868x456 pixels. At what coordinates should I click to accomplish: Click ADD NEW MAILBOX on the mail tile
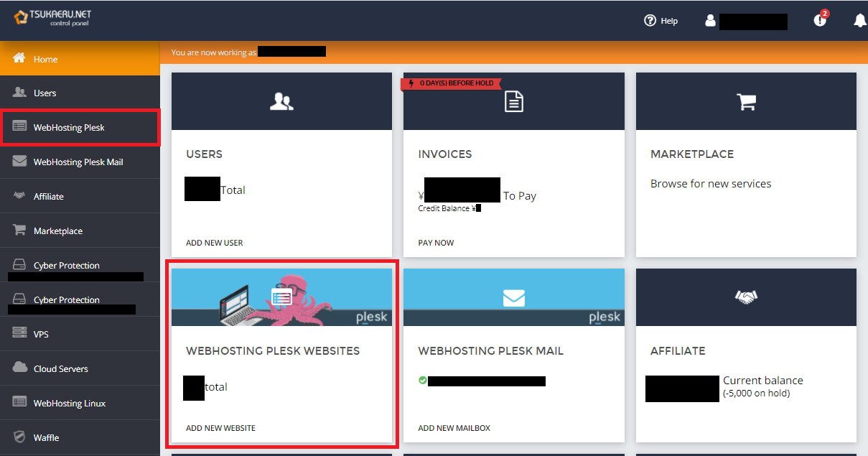coord(454,427)
